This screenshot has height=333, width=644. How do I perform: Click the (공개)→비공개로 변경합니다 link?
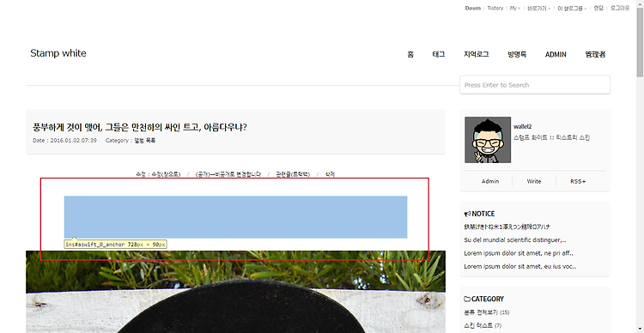(228, 174)
